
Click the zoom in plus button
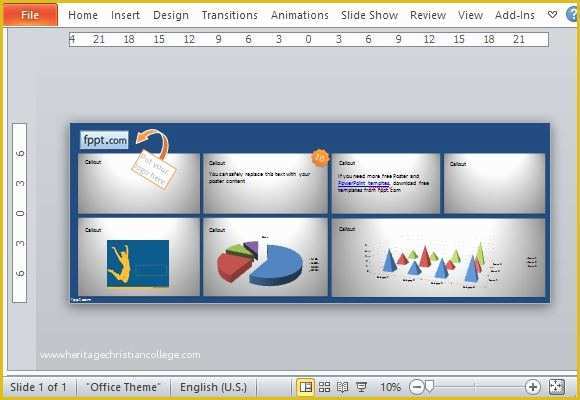532,387
